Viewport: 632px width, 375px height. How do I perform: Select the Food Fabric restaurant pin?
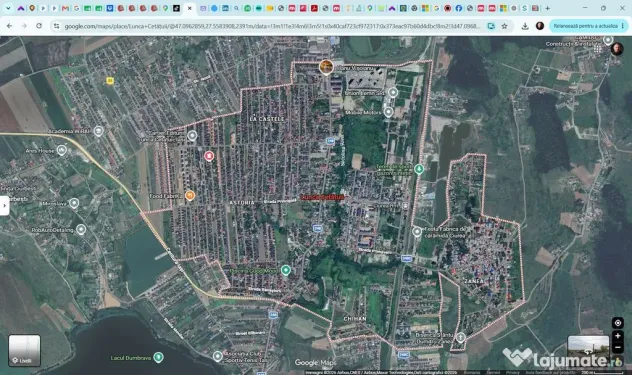pyautogui.click(x=190, y=196)
